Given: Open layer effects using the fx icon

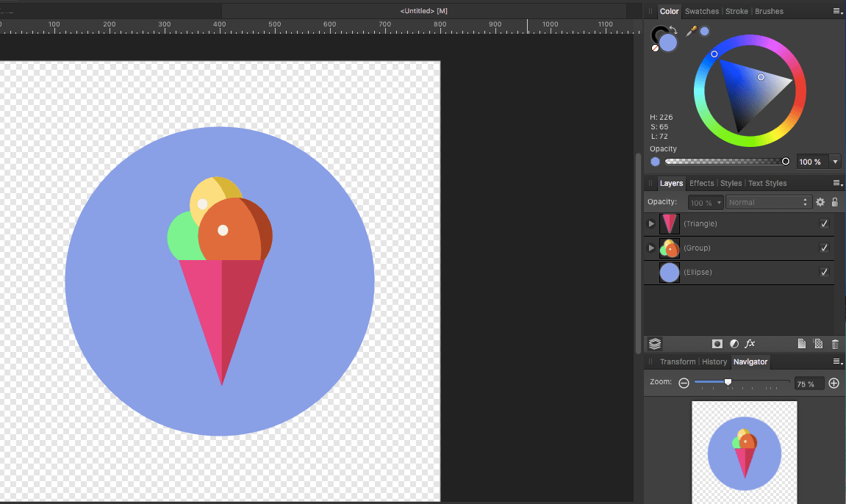Looking at the screenshot, I should [x=750, y=344].
